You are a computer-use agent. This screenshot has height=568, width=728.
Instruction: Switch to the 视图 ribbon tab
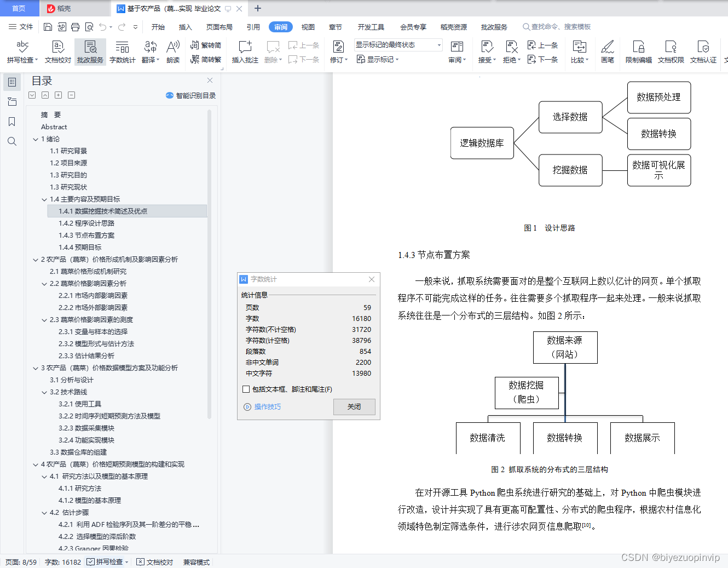[x=308, y=27]
